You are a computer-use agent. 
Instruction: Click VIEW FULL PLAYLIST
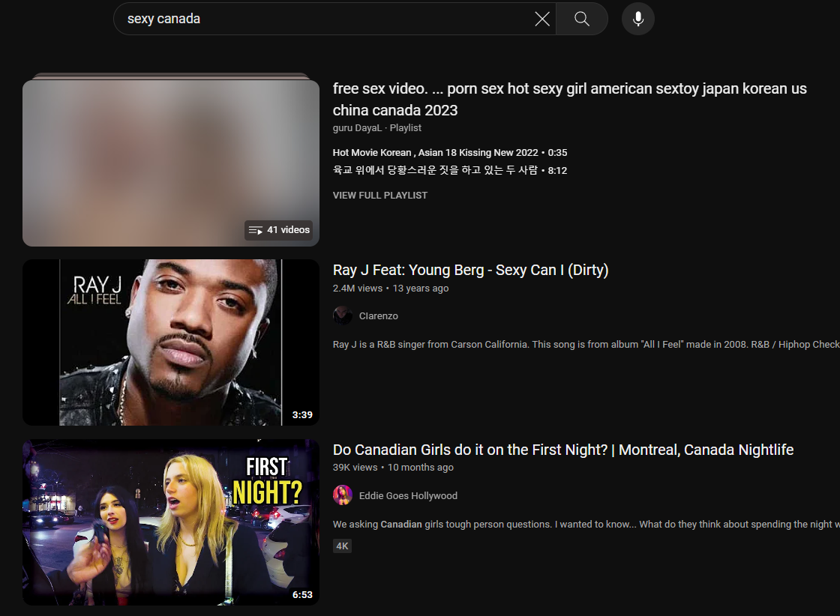tap(379, 196)
